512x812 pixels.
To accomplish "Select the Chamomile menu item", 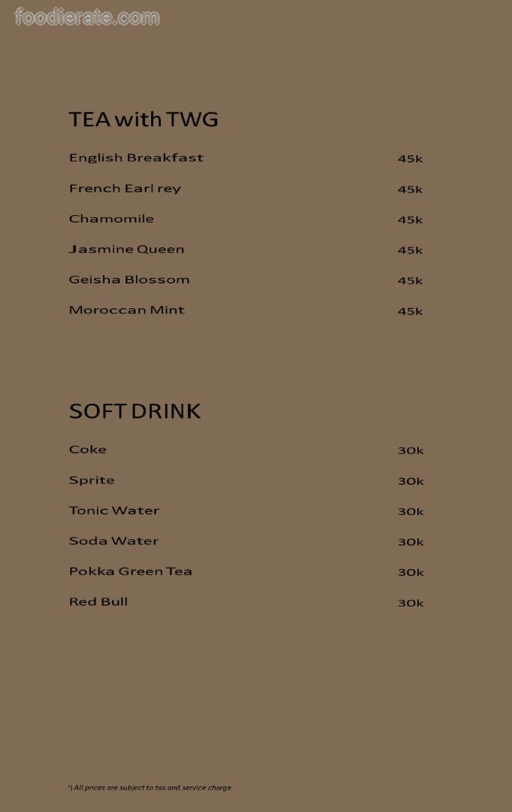I will [x=111, y=219].
